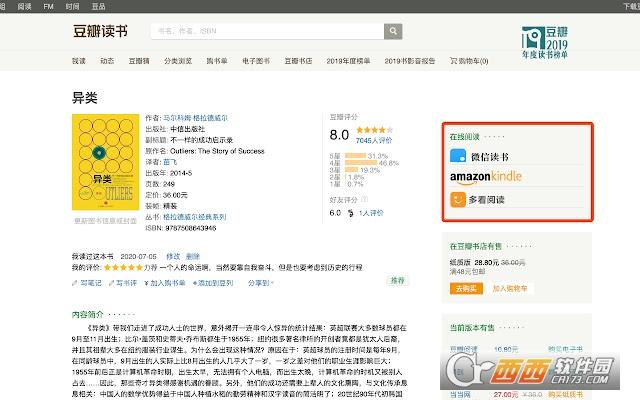Click the 1人评价 friends rating link
The height and width of the screenshot is (400, 640).
pos(371,213)
